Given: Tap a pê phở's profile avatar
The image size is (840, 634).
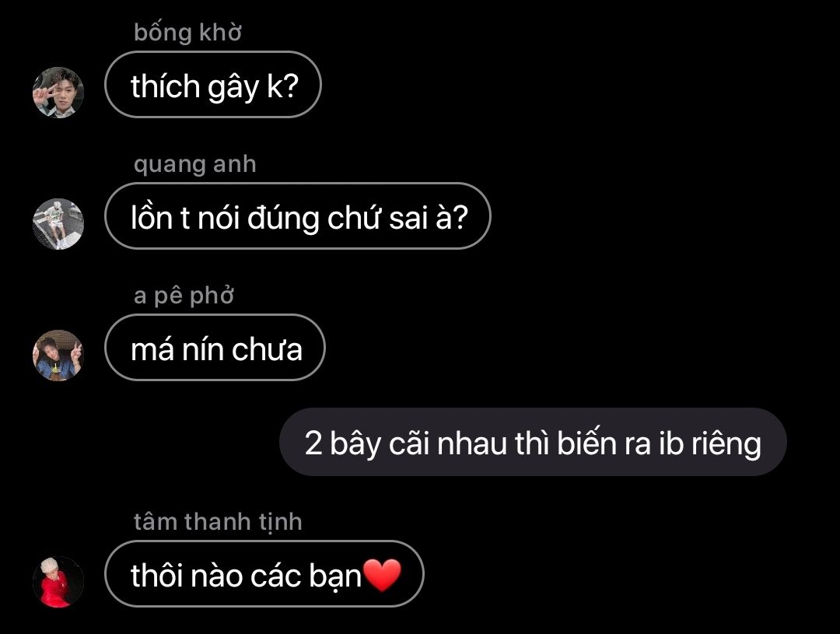Looking at the screenshot, I should coord(58,356).
